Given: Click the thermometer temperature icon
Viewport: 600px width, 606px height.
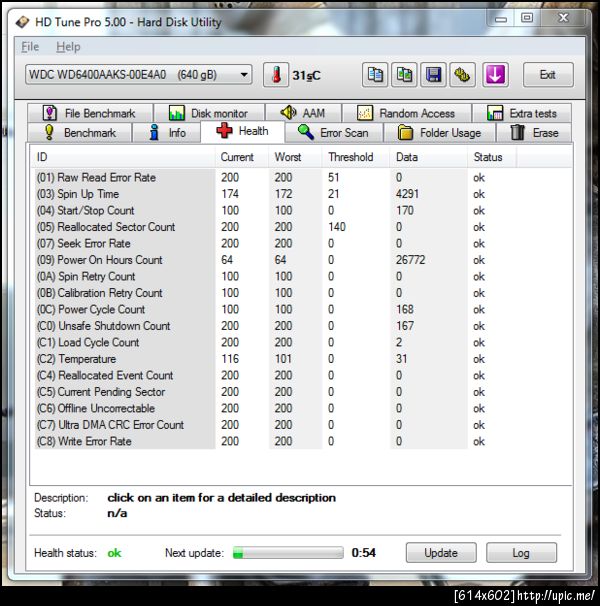Looking at the screenshot, I should click(276, 75).
